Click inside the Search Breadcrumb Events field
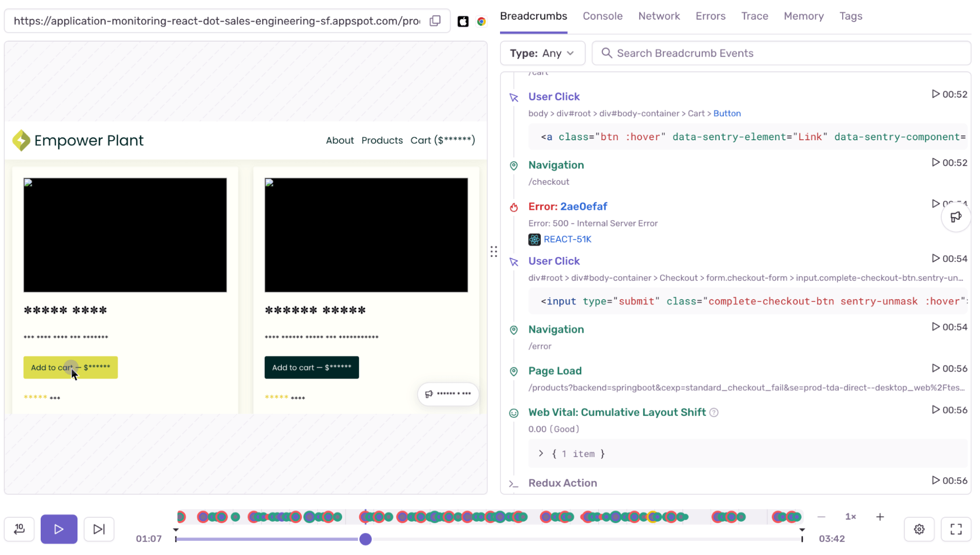 735,53
